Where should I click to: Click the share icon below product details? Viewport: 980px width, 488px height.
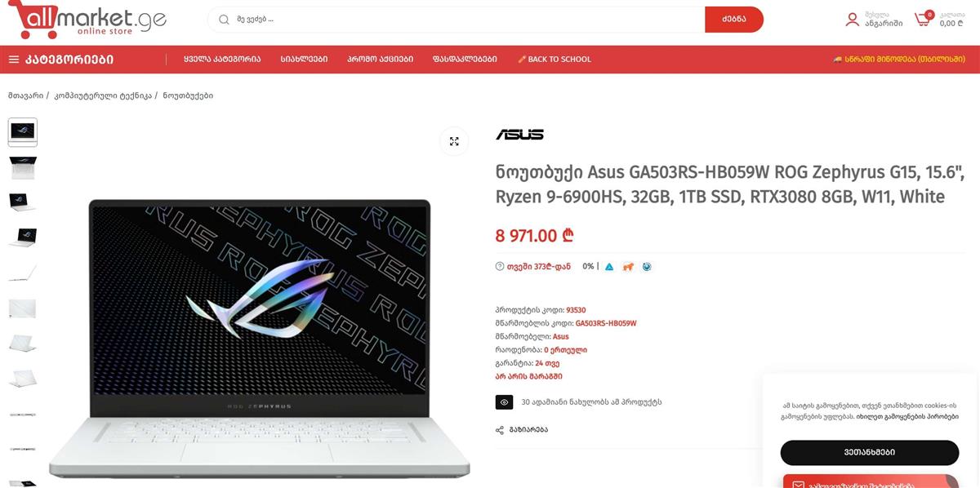(x=499, y=430)
